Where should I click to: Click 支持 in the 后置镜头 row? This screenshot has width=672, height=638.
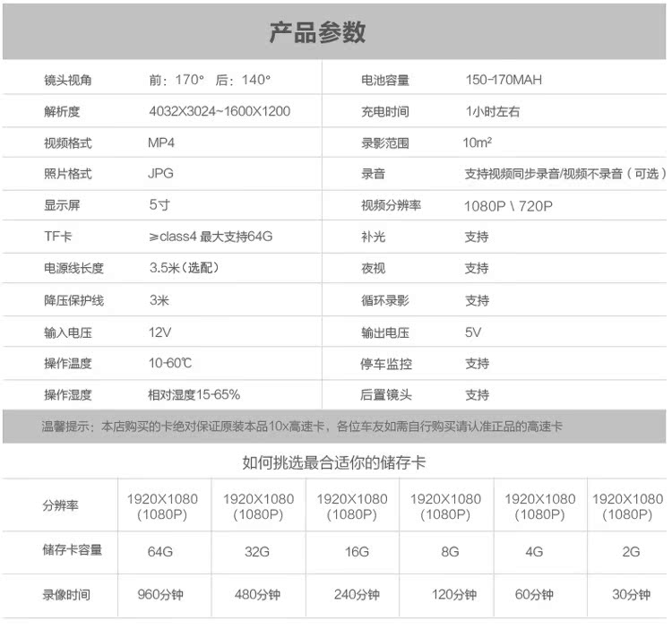click(477, 395)
